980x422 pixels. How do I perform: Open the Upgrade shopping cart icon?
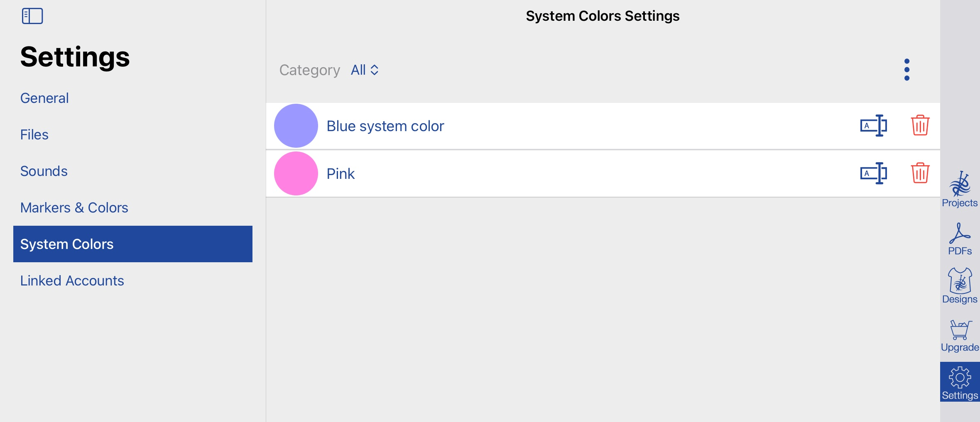[x=960, y=336]
